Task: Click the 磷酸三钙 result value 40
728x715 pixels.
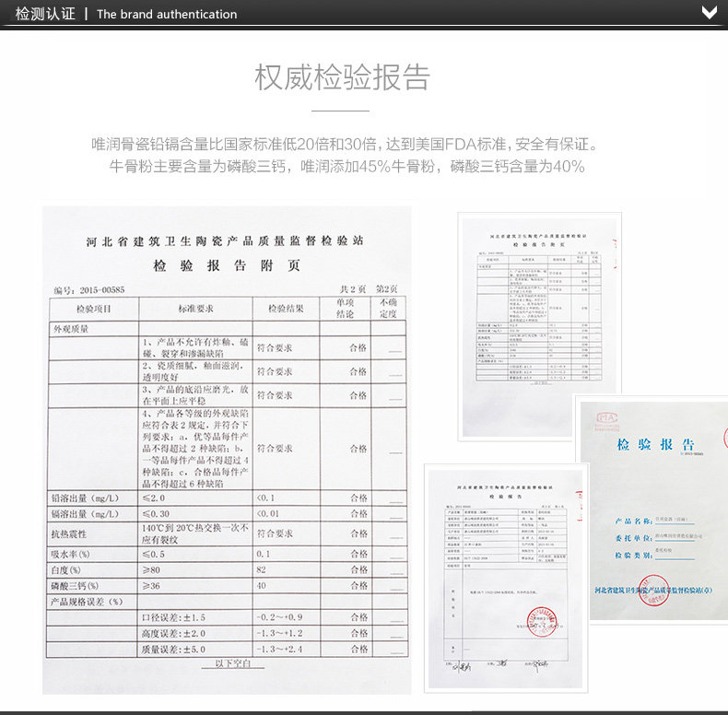Action: 262,585
